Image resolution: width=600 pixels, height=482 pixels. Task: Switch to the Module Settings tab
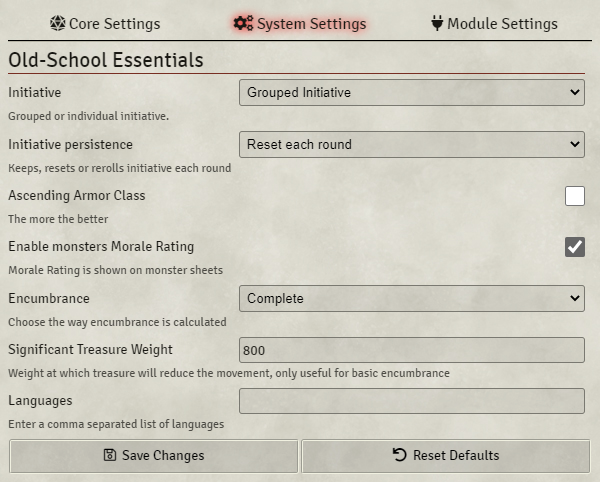click(494, 24)
